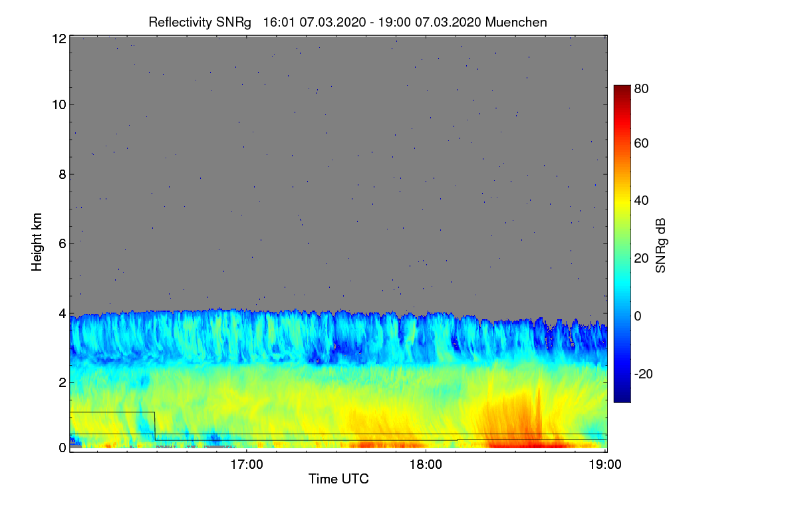Click the 4 height tick label
798x532 pixels.
coord(63,313)
